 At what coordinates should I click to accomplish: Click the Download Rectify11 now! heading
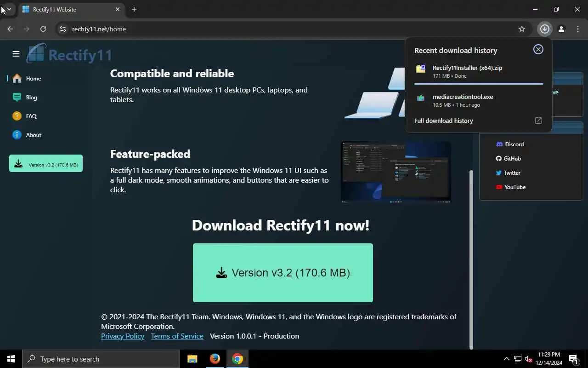pos(281,225)
